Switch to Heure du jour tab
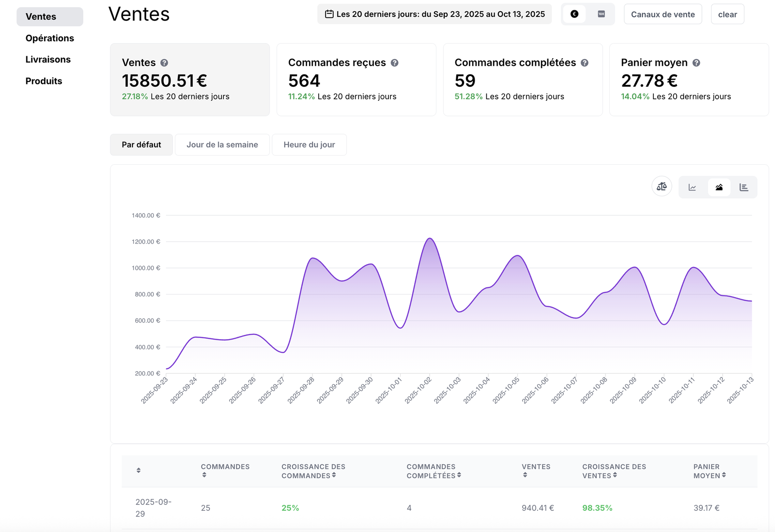The image size is (775, 532). pyautogui.click(x=310, y=144)
